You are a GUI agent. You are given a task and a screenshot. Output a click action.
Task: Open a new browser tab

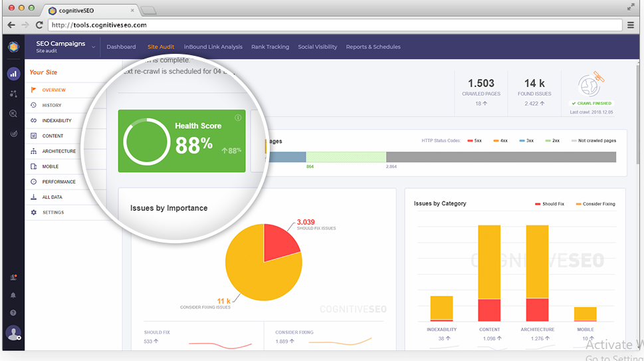(x=149, y=11)
